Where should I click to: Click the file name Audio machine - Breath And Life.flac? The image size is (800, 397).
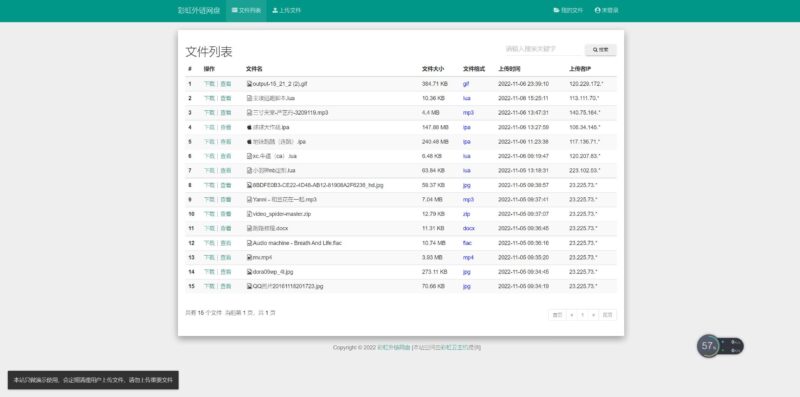297,243
